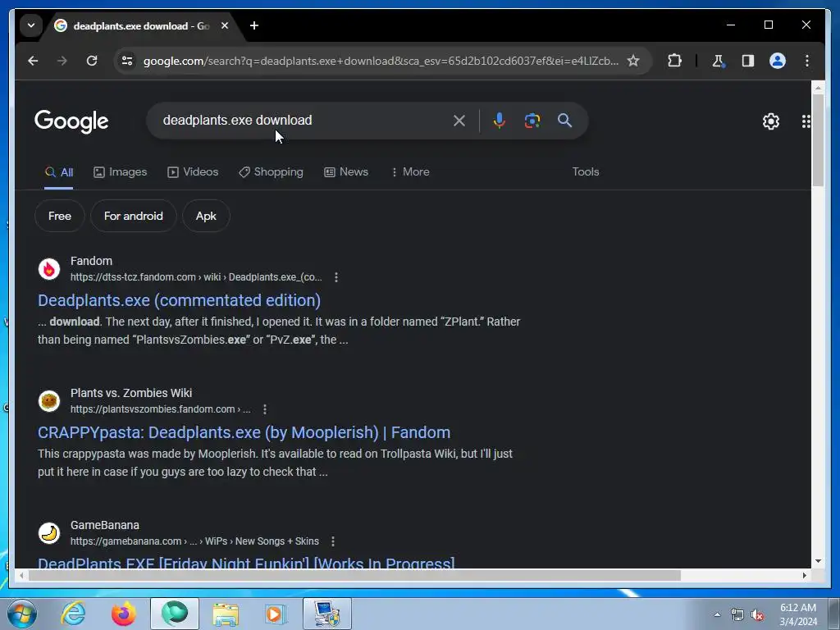Click the dtss-tcz.fandom.com URL breadcrumb
Image resolution: width=840 pixels, height=630 pixels.
tap(196, 277)
